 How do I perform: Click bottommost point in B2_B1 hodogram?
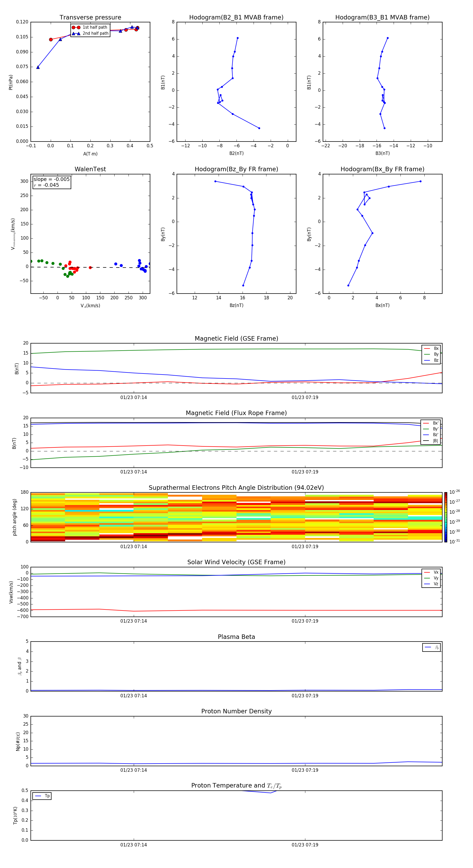[x=259, y=128]
